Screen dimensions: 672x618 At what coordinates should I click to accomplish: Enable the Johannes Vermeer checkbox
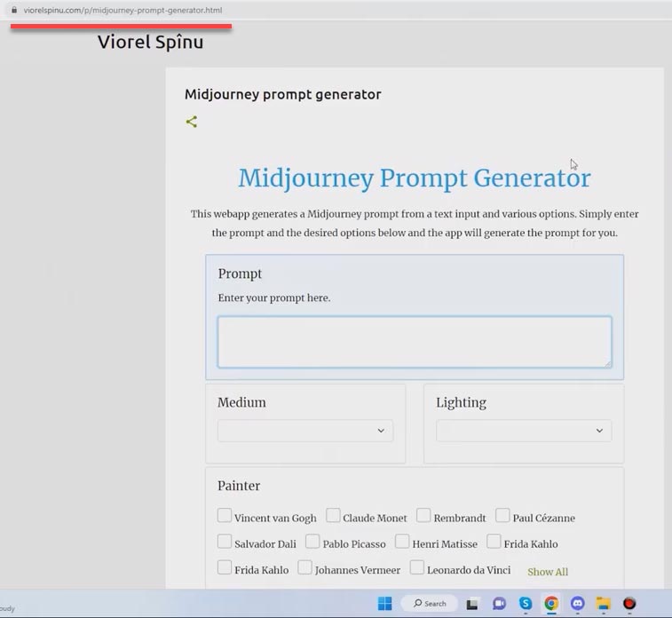[304, 567]
